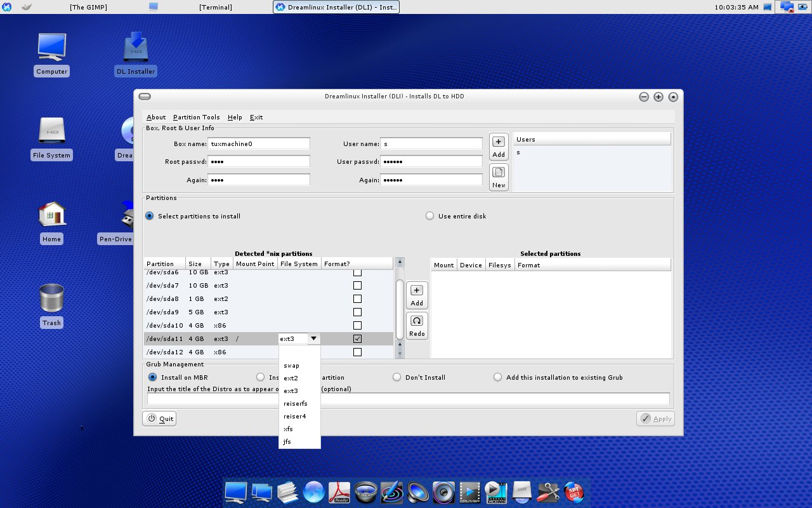
Task: Open the round speaker audio player in dock
Action: (x=444, y=491)
